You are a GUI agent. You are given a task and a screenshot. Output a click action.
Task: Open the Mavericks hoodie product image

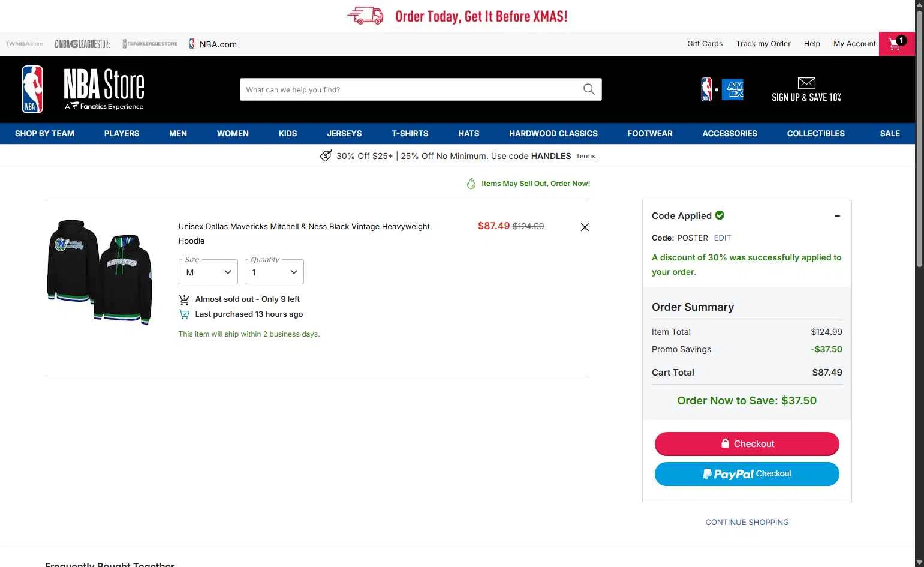pos(100,272)
